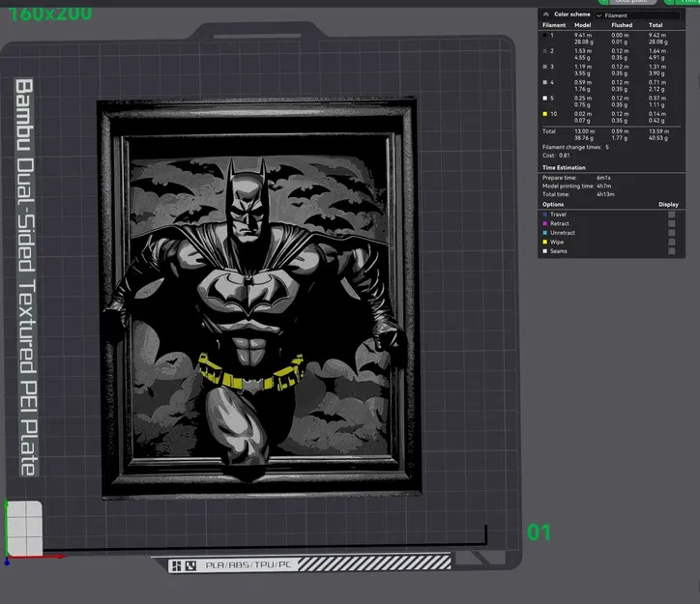Click the Retract magenta legend icon
700x604 pixels.
tap(545, 223)
